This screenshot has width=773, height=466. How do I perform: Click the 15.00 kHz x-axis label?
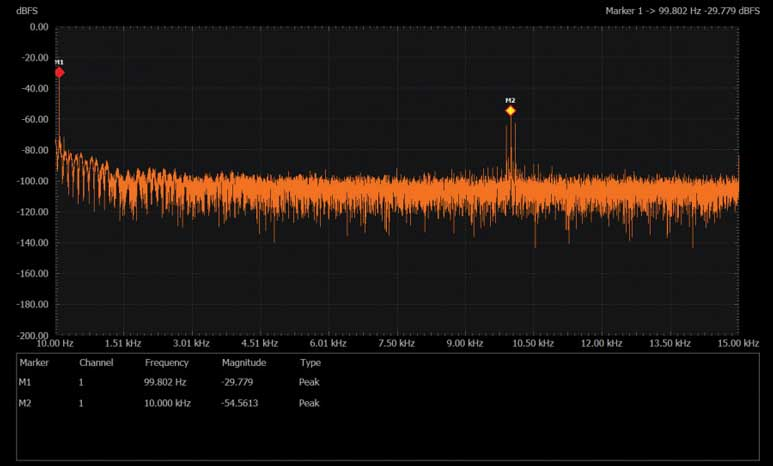740,343
